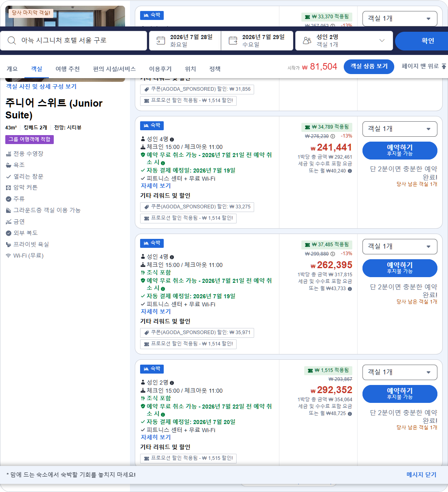Open the 이용후기 tab
The image size is (448, 492).
click(160, 69)
